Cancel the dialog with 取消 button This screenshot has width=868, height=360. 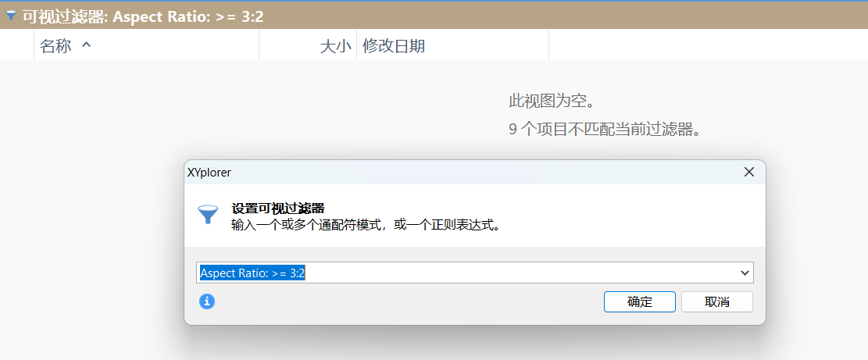click(717, 302)
